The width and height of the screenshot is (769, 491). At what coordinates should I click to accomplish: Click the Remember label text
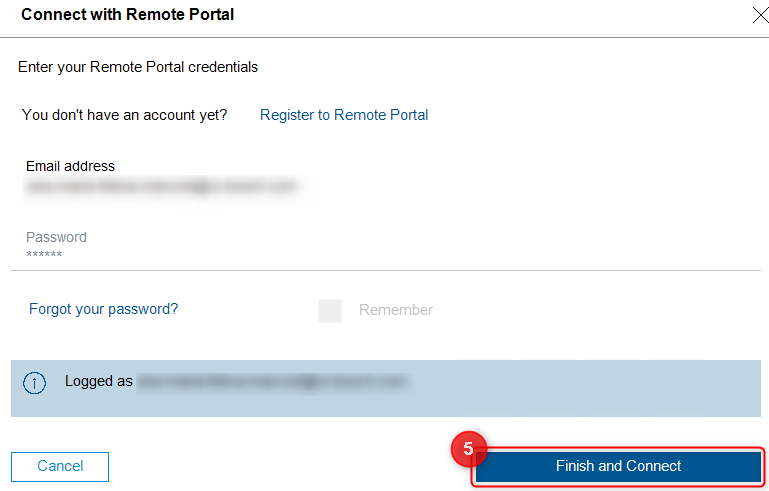pyautogui.click(x=396, y=310)
